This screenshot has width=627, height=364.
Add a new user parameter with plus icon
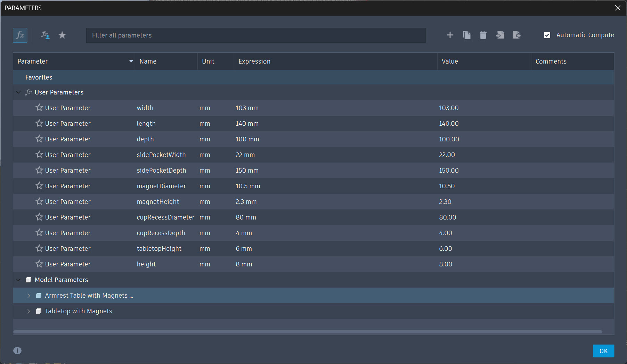tap(450, 35)
